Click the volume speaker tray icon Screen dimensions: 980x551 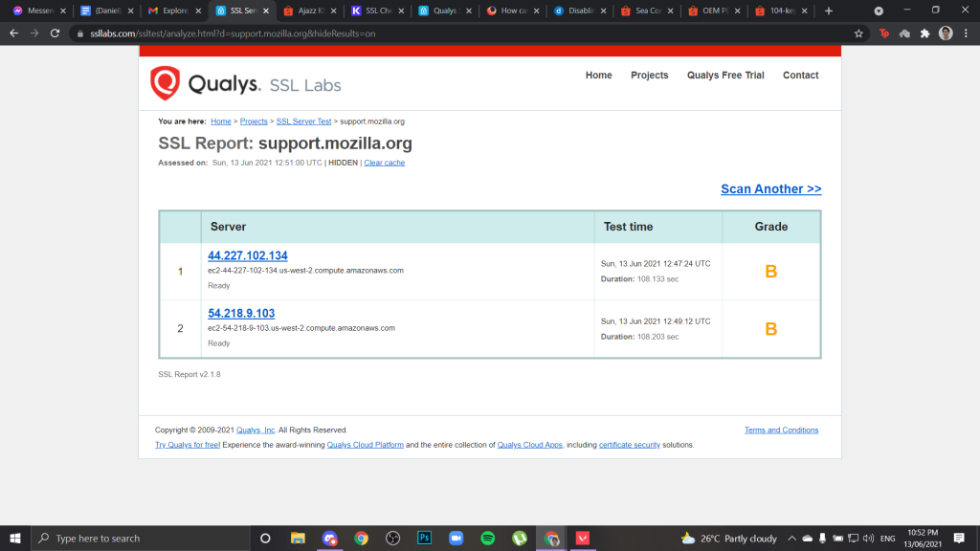(868, 538)
